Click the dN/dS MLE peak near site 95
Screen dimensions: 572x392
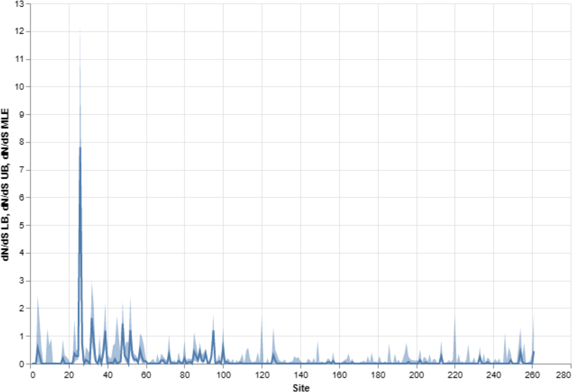[x=213, y=330]
